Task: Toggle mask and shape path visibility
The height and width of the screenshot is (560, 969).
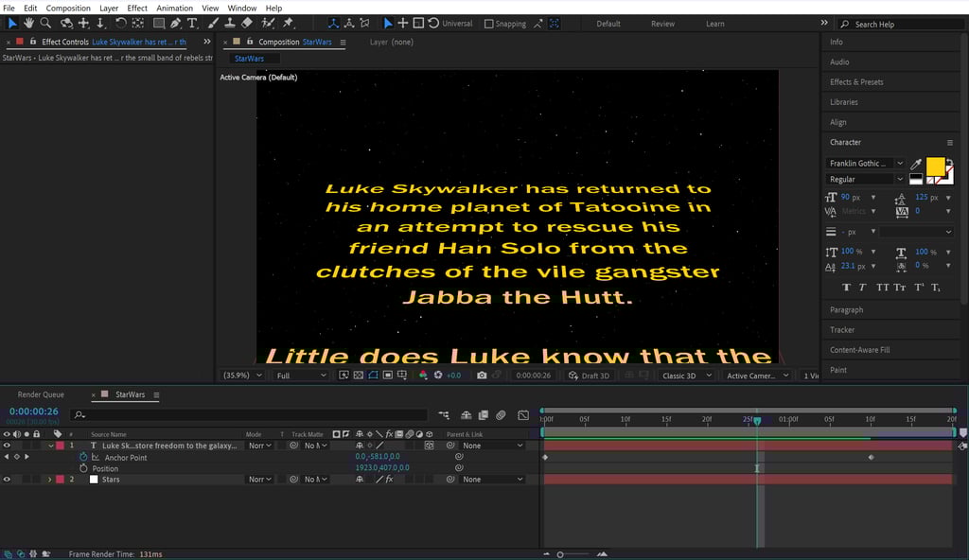Action: (373, 376)
